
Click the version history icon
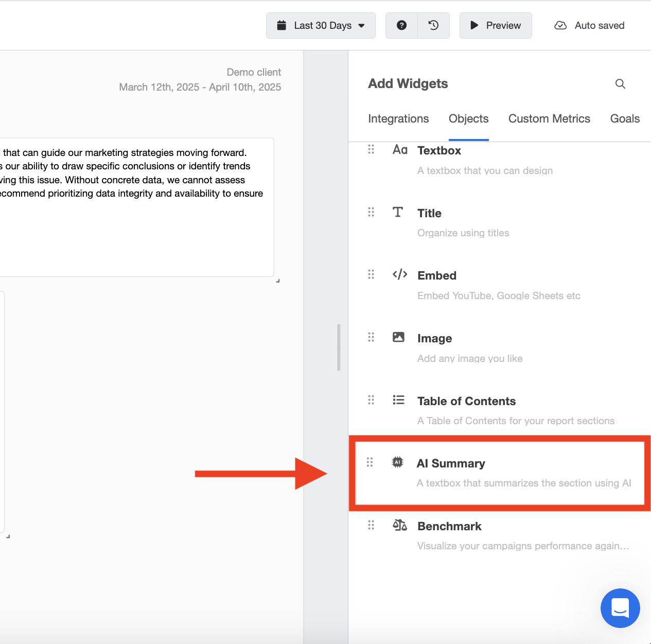click(x=433, y=25)
